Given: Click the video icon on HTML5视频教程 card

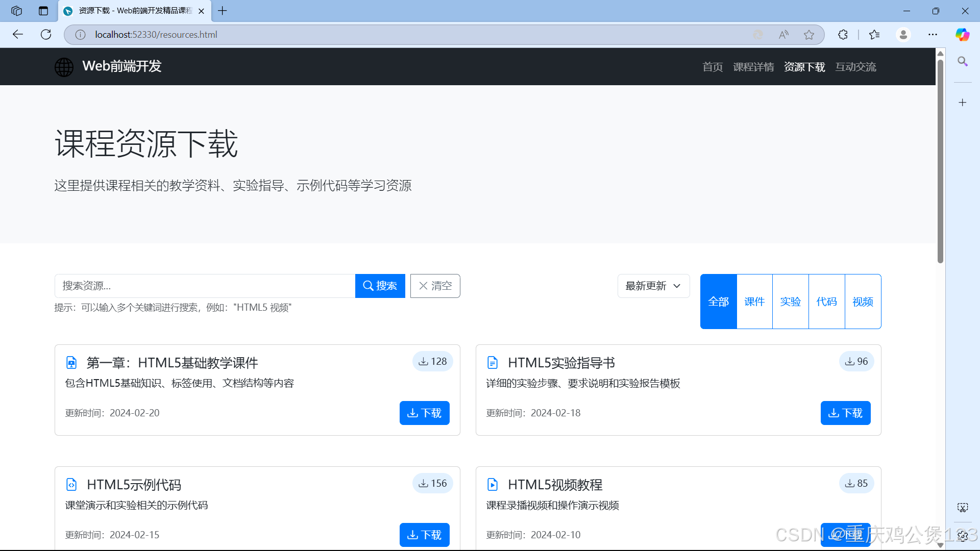Looking at the screenshot, I should tap(492, 484).
